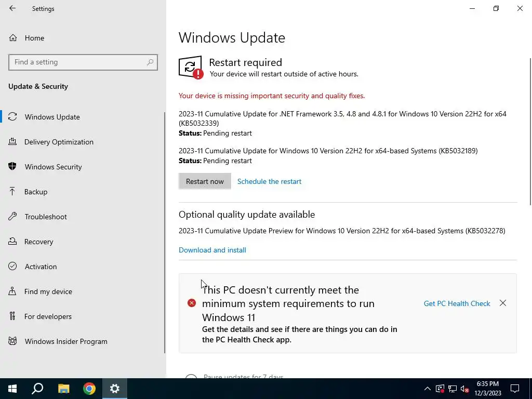Click the KB5032189 cumulative update text
Screen dimensions: 532x399
(328, 151)
